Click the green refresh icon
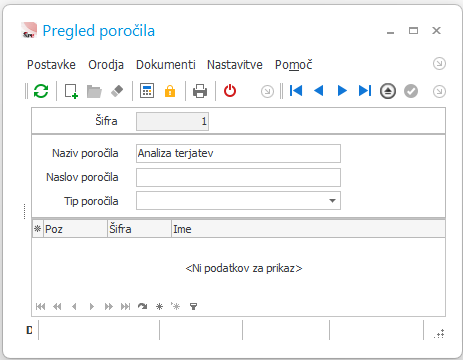The width and height of the screenshot is (463, 360). [41, 91]
